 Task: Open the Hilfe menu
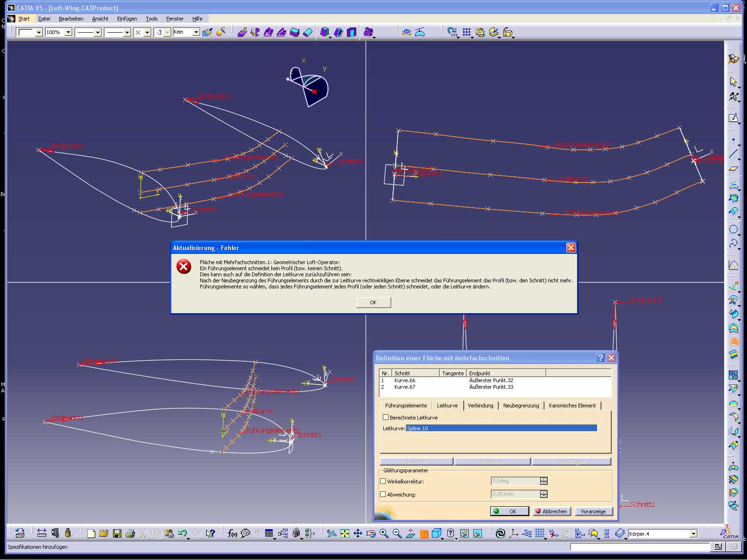197,19
